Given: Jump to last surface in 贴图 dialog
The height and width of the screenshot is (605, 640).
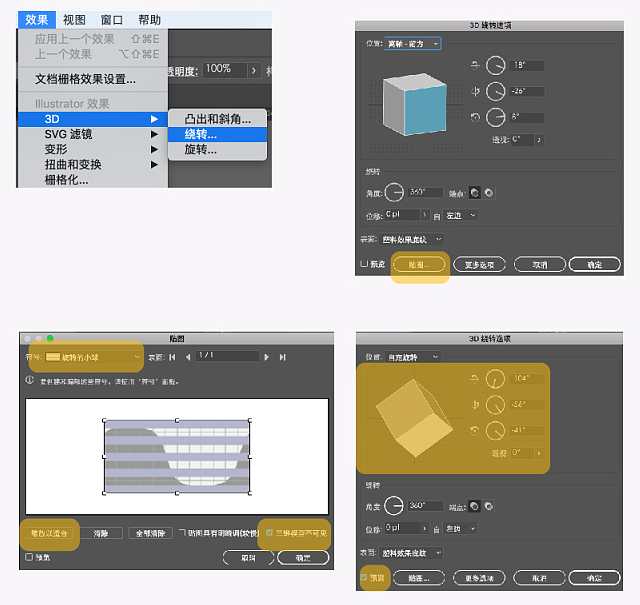Looking at the screenshot, I should coord(281,356).
